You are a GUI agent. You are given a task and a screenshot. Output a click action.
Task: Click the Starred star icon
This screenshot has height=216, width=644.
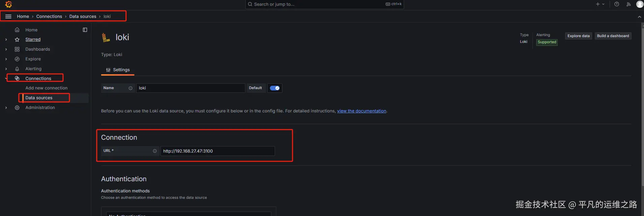click(x=17, y=39)
